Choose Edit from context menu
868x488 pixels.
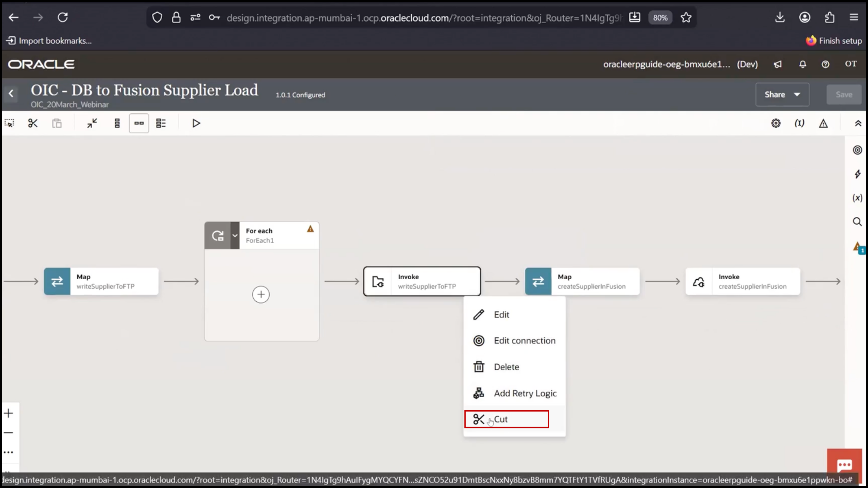coord(514,314)
